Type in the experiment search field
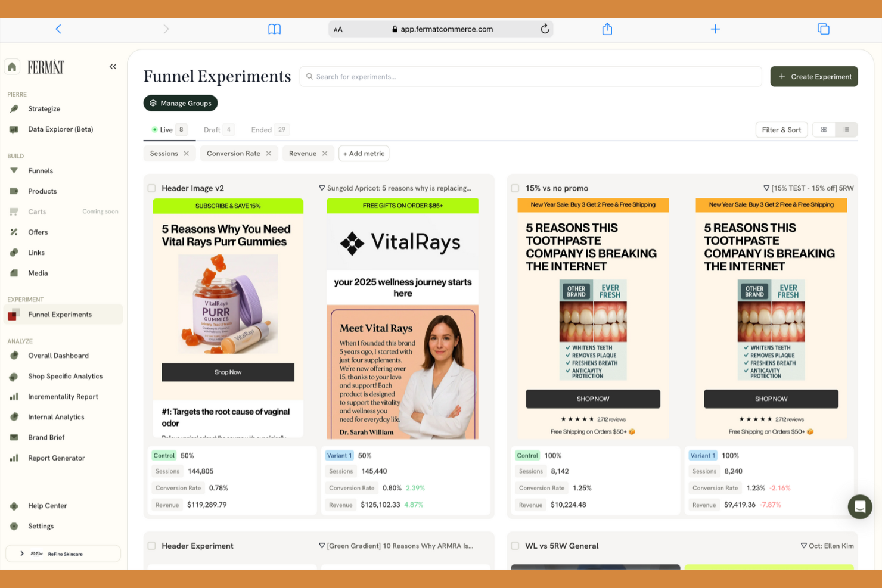This screenshot has height=588, width=882. (x=530, y=76)
